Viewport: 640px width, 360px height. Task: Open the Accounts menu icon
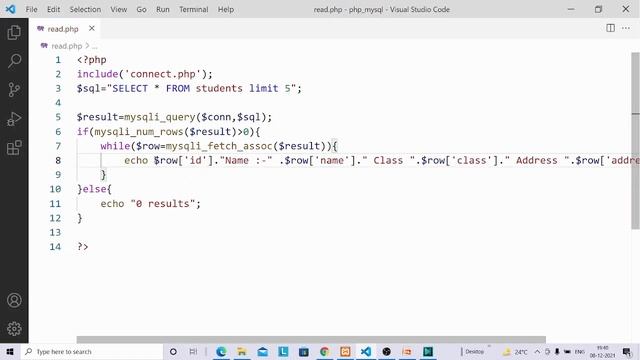click(x=14, y=300)
